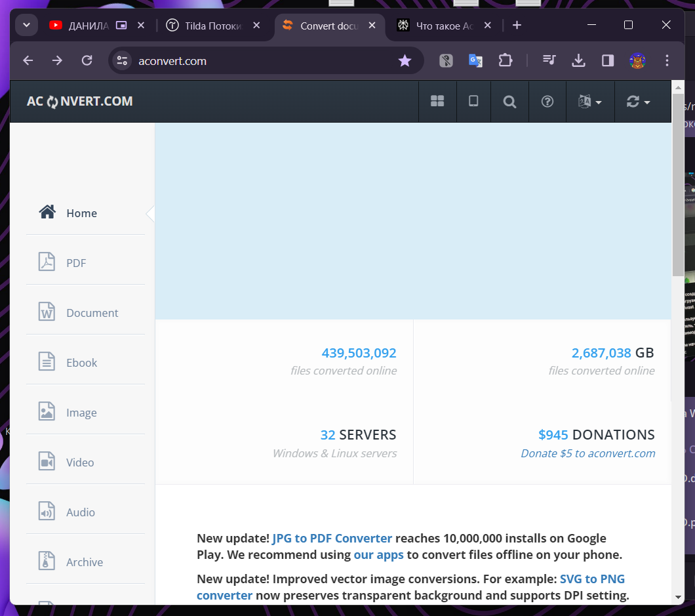The width and height of the screenshot is (695, 616).
Task: Click the Ebook page icon
Action: coord(47,361)
